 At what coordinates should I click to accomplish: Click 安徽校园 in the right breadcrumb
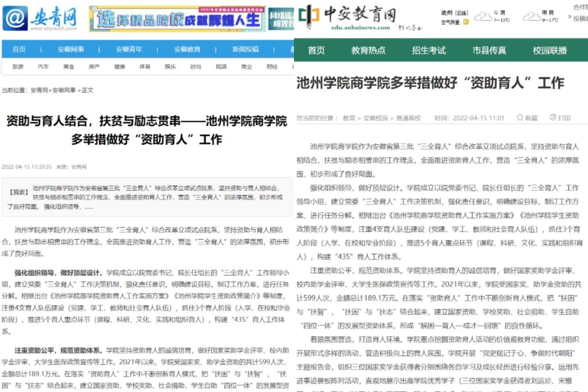375,118
